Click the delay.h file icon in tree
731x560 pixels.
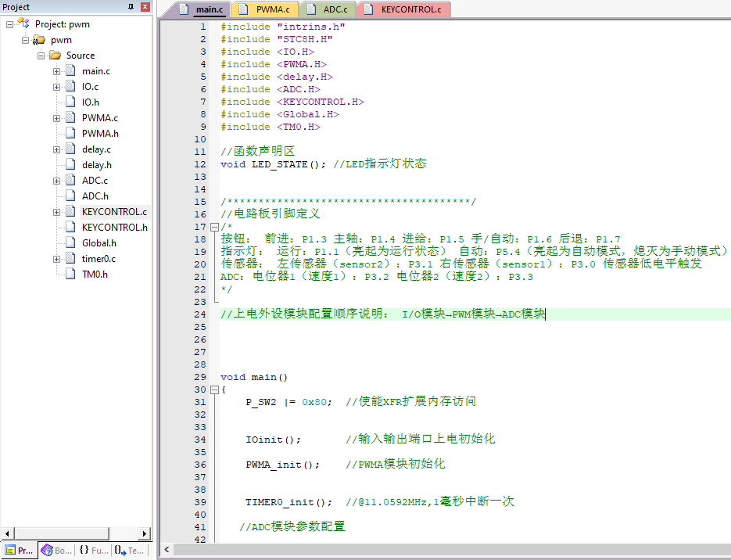coord(70,164)
